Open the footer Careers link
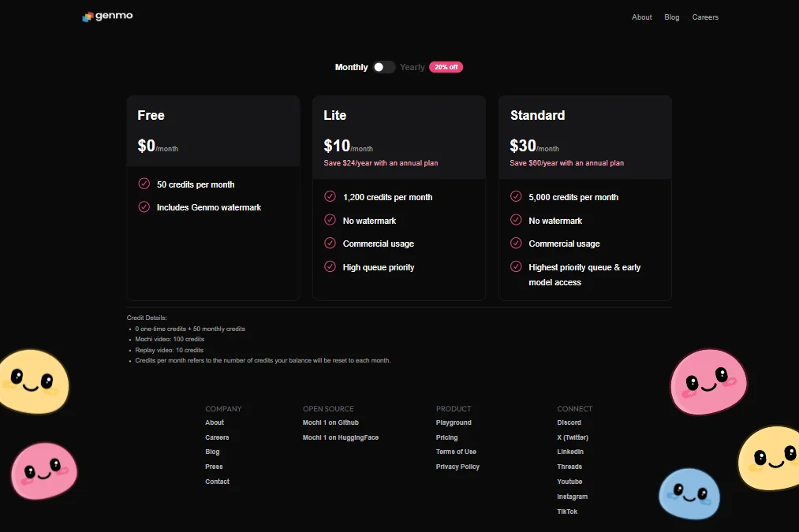The width and height of the screenshot is (799, 532). tap(217, 437)
